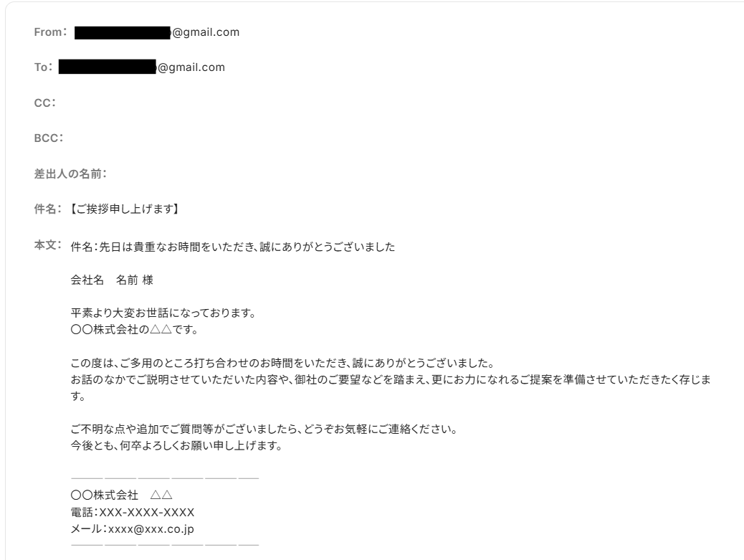Click the first body line 先日は貴重なお時間
The width and height of the screenshot is (744, 560).
point(232,247)
